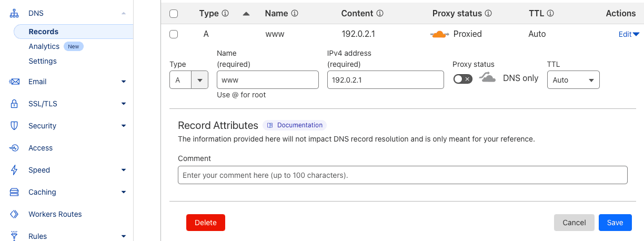Expand the Security sidebar section
644x241 pixels.
click(x=124, y=126)
